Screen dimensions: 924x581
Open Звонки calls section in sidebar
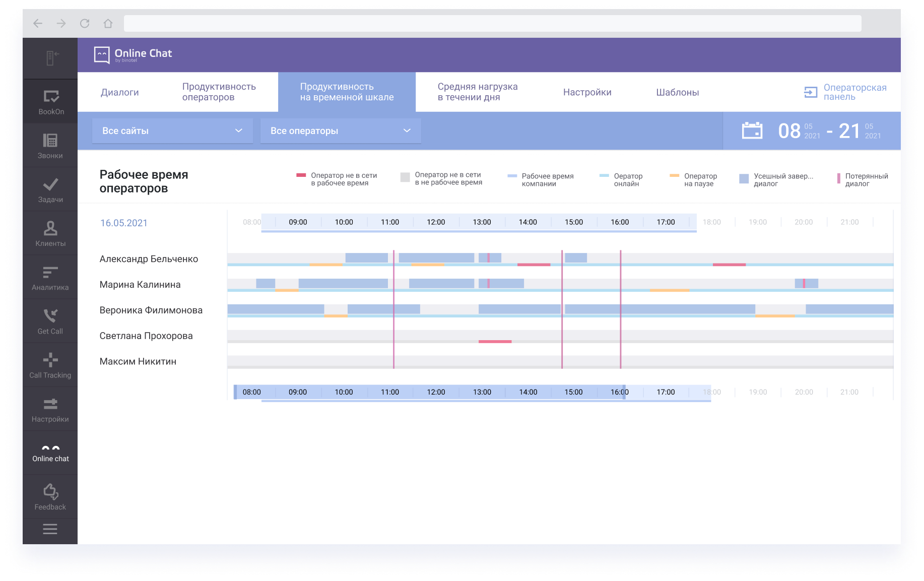[x=50, y=141]
